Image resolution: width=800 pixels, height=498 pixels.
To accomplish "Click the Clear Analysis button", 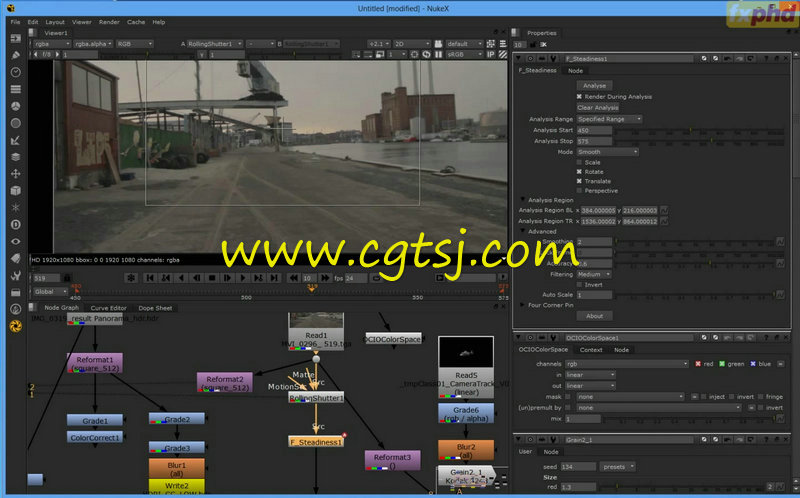I will point(598,108).
